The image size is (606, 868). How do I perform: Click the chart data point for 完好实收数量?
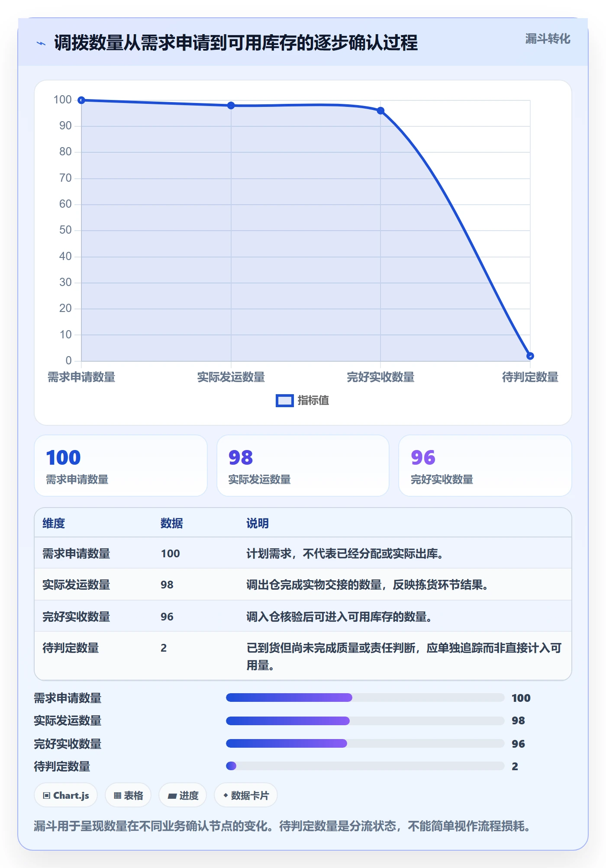(380, 111)
